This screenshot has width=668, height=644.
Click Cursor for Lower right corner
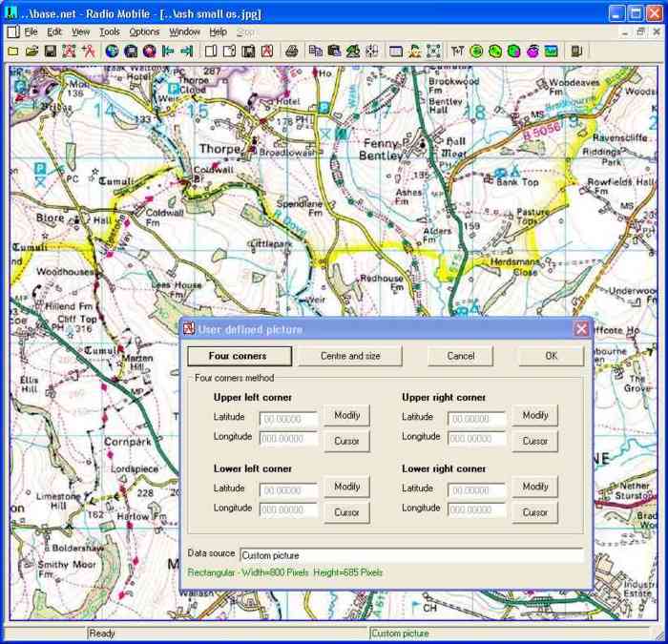coord(535,512)
